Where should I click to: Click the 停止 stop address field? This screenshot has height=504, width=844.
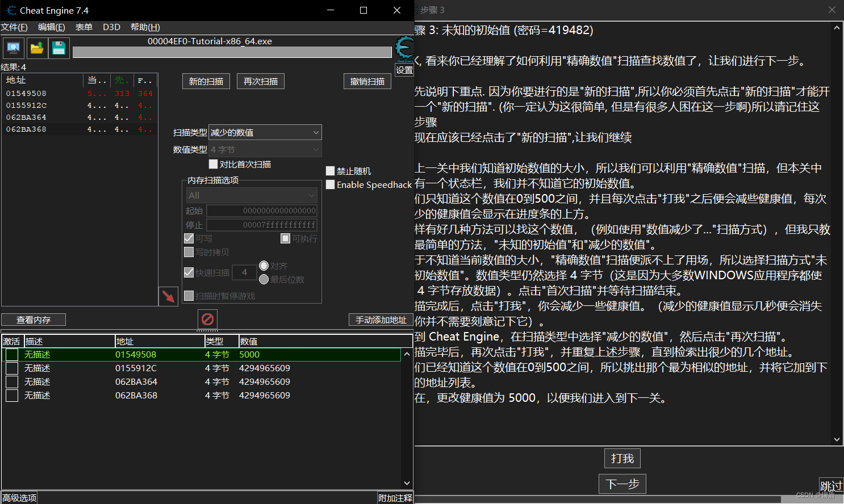(262, 225)
